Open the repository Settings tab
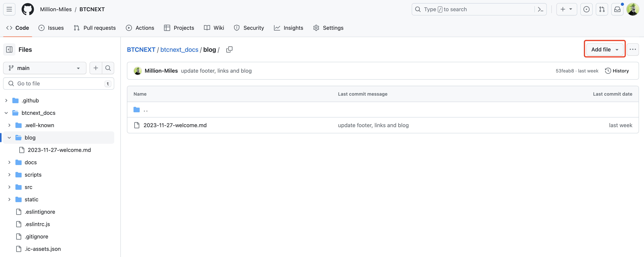The image size is (644, 257). 328,28
